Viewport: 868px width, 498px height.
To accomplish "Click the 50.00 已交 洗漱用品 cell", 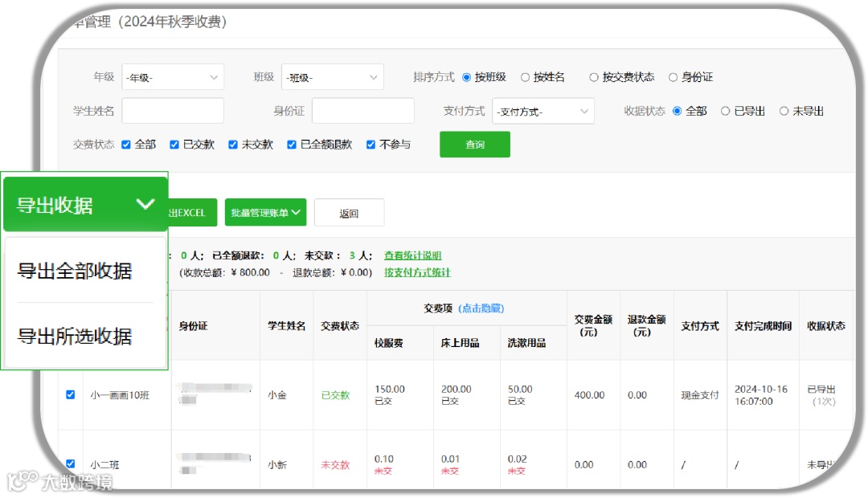I will (520, 395).
